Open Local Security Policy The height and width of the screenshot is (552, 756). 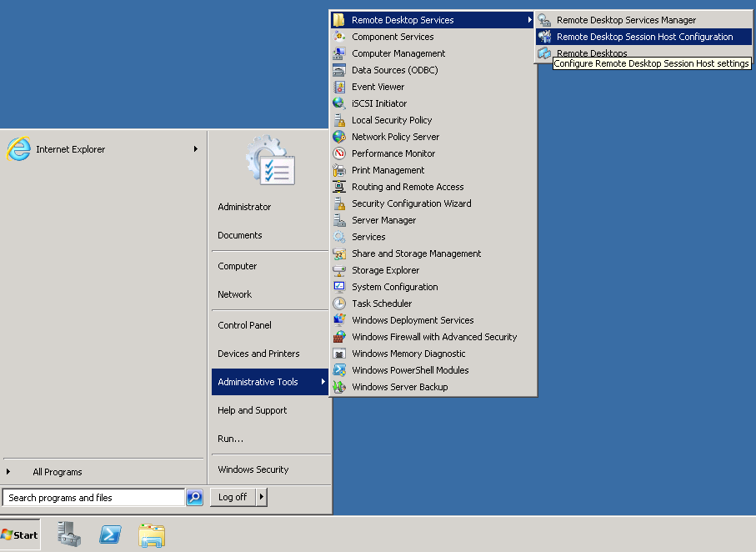[433, 120]
